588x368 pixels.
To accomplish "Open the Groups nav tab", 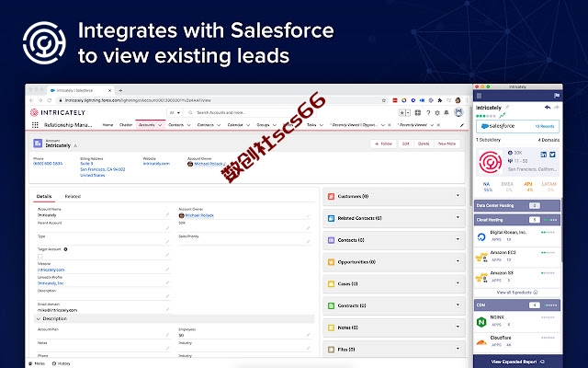I will coord(263,125).
